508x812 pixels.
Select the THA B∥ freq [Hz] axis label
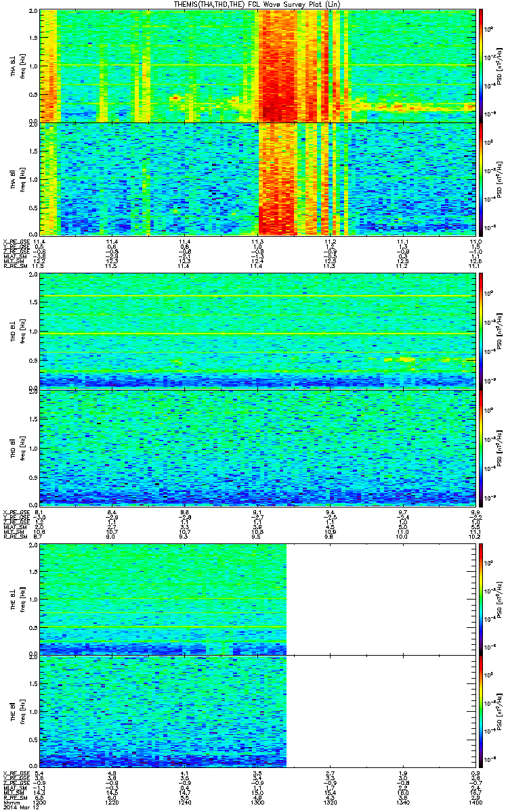(x=17, y=179)
